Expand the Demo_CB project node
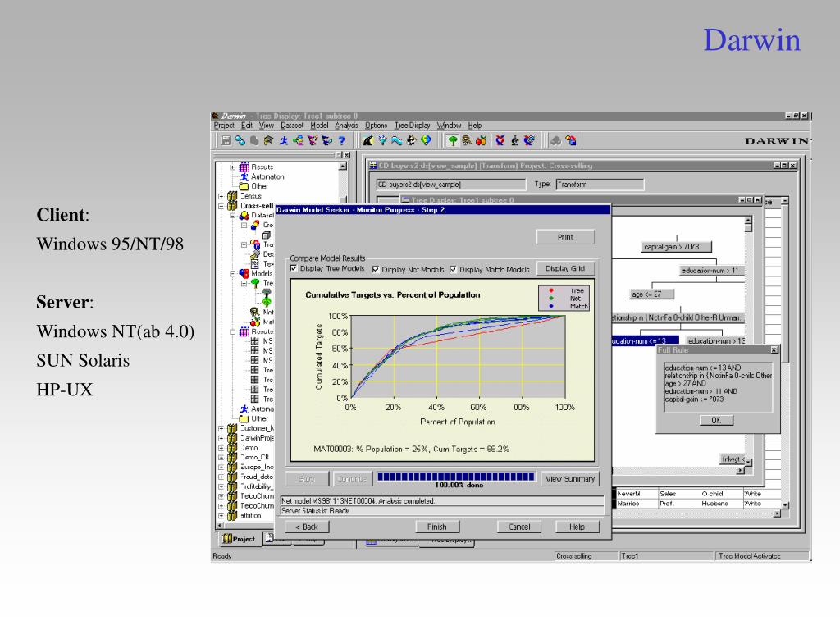 [x=221, y=458]
